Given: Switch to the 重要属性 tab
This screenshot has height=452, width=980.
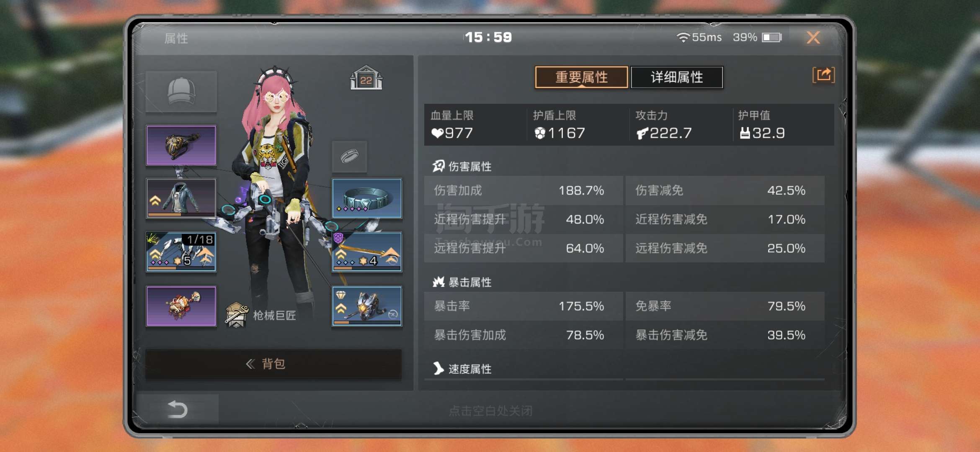Looking at the screenshot, I should pyautogui.click(x=581, y=77).
